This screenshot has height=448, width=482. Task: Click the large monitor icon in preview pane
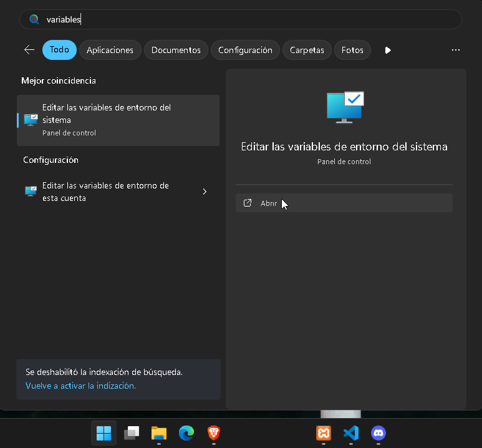tap(345, 107)
